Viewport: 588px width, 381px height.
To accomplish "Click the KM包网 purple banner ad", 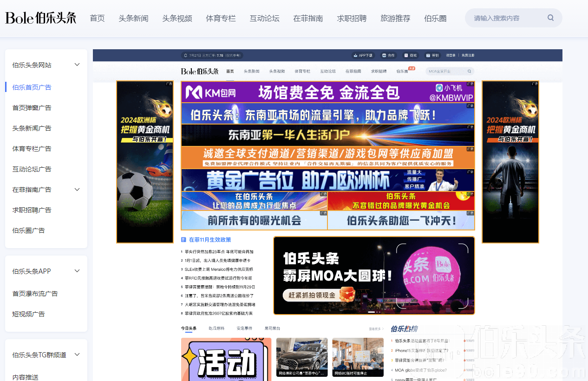I will click(x=328, y=92).
